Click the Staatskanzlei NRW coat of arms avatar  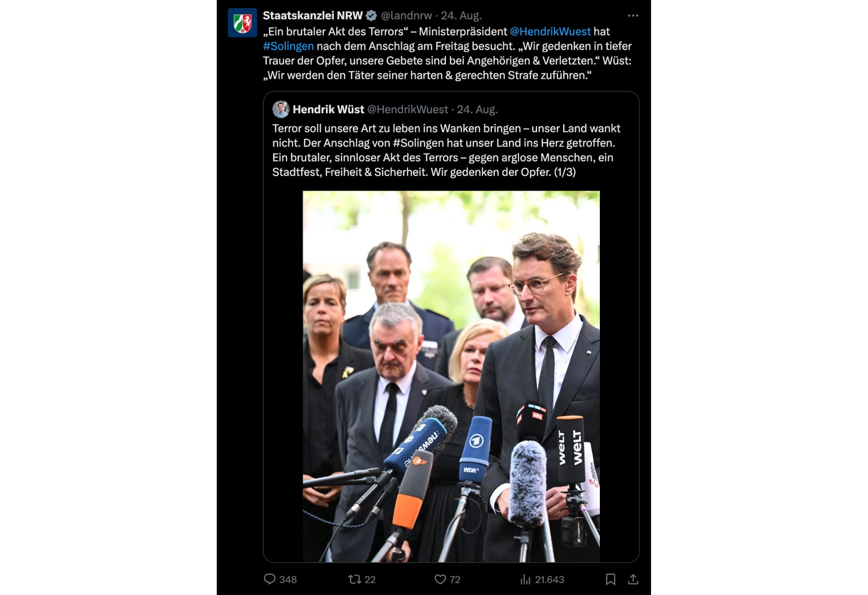243,22
